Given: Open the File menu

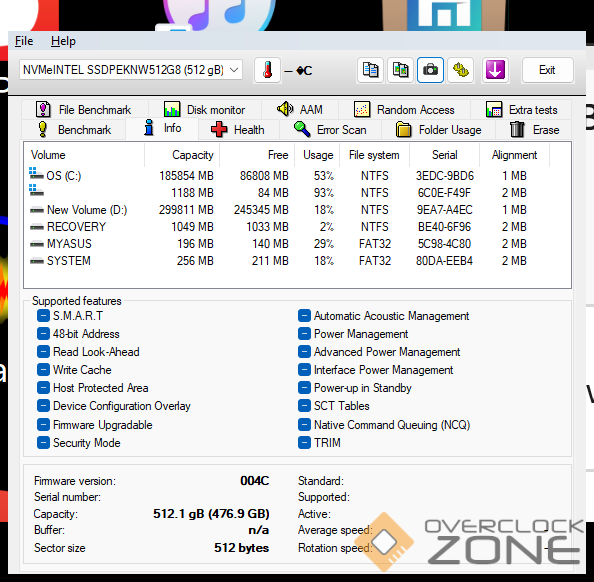Looking at the screenshot, I should pos(24,41).
